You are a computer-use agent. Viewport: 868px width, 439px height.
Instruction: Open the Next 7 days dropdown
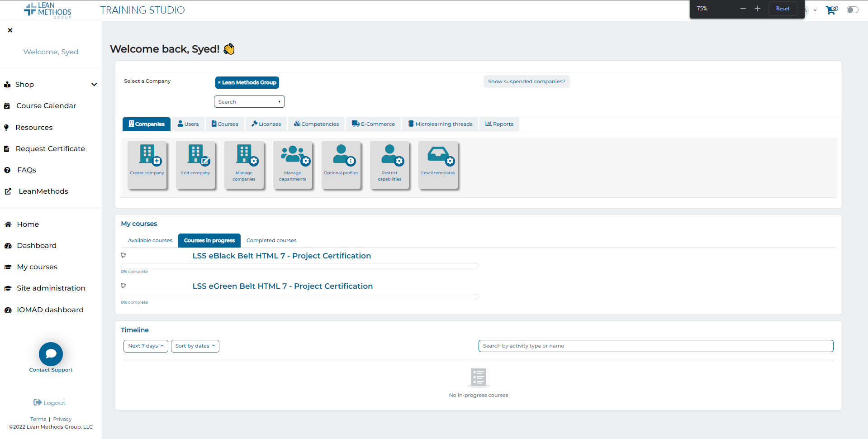point(146,346)
